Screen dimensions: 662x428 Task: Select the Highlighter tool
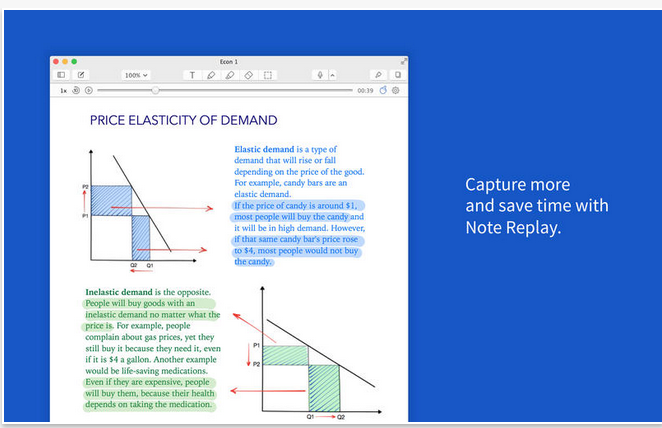(230, 75)
